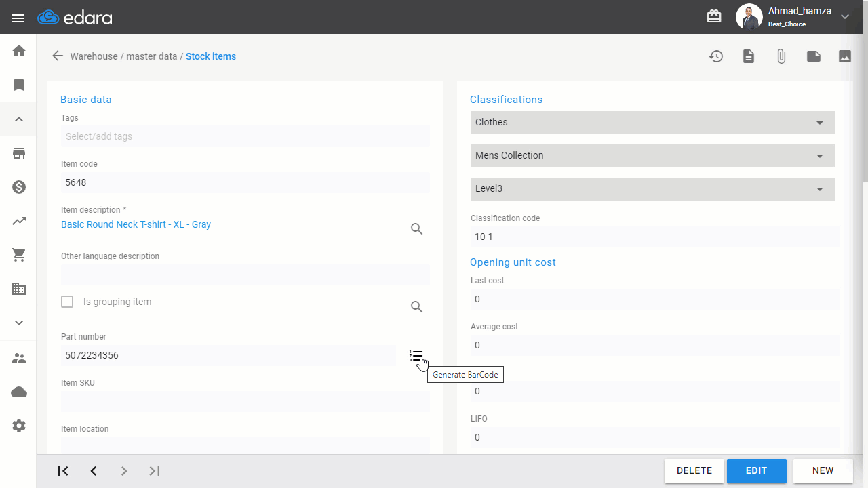Open the image icon in top toolbar
This screenshot has height=488, width=868.
click(845, 56)
